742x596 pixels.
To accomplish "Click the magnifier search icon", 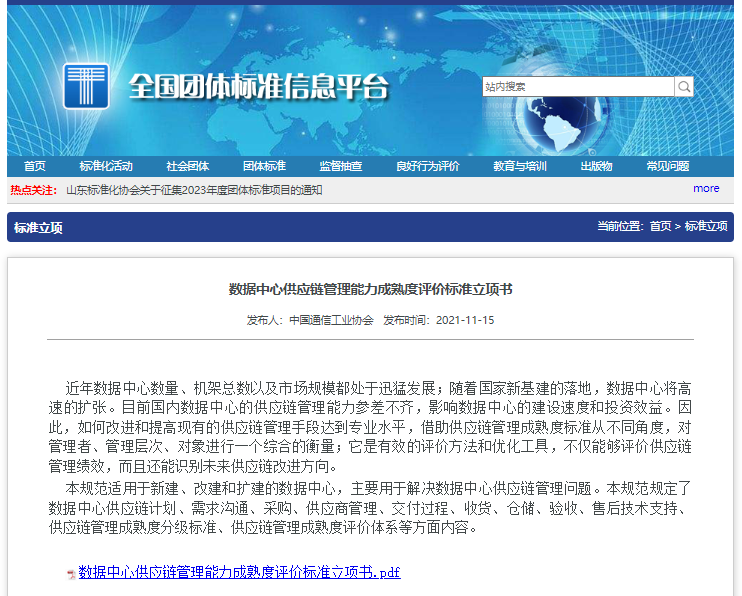I will pos(684,87).
